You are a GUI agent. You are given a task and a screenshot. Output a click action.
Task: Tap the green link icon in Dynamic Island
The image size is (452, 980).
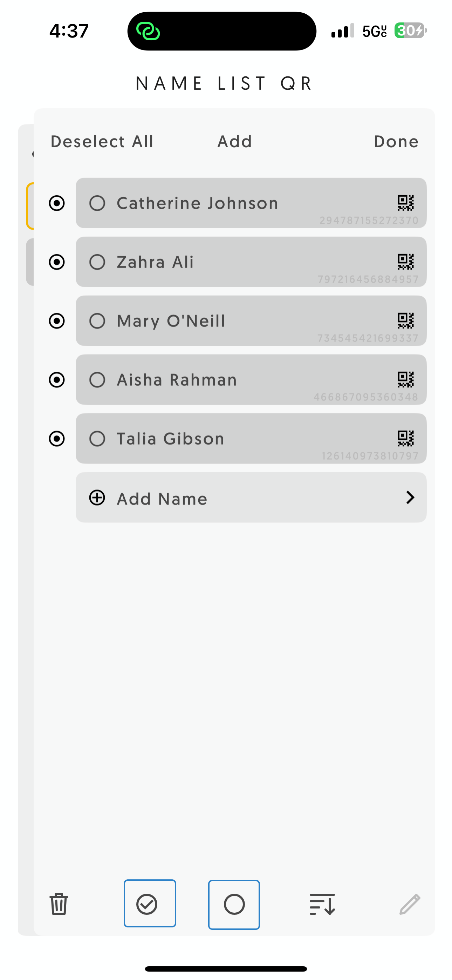(x=148, y=31)
